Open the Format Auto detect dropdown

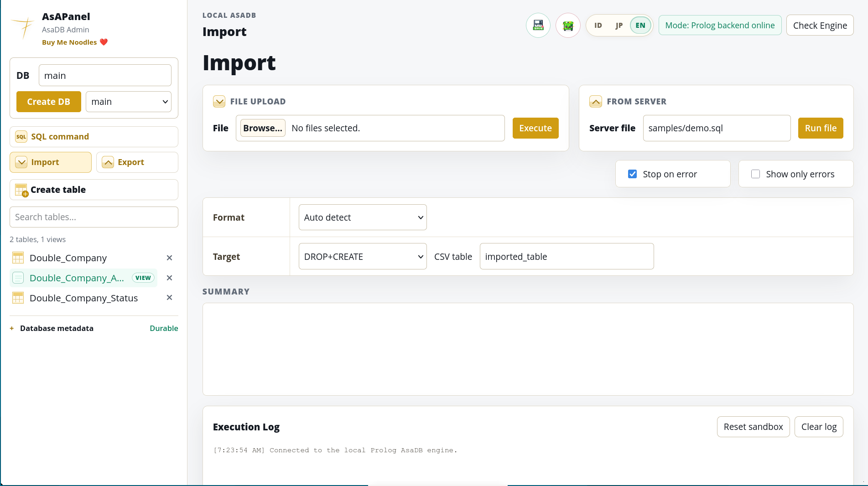point(363,217)
